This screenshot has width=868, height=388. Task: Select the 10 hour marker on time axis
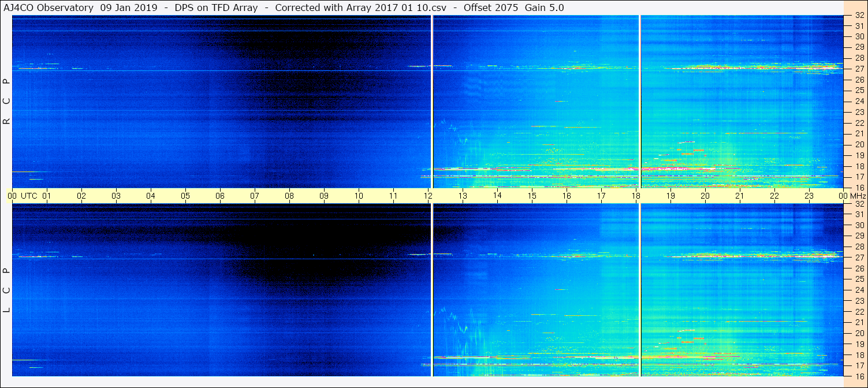(x=359, y=196)
